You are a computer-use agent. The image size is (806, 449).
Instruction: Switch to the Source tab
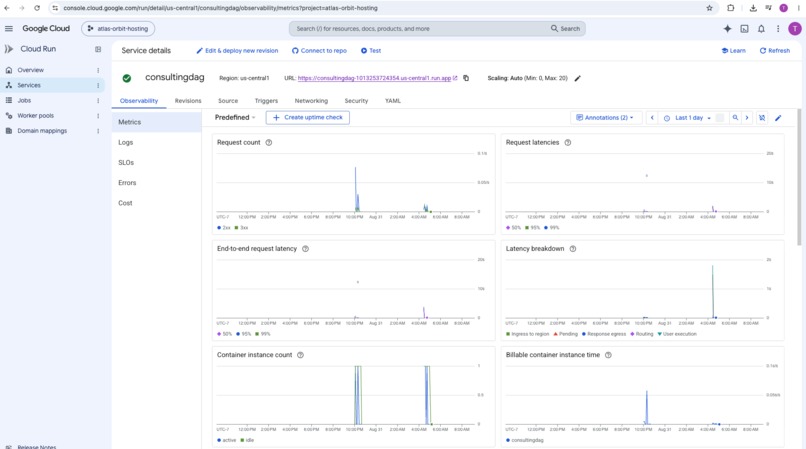pos(228,101)
